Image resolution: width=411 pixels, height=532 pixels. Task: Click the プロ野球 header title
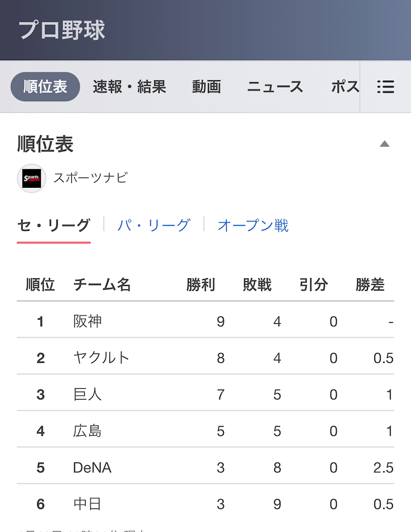click(62, 30)
